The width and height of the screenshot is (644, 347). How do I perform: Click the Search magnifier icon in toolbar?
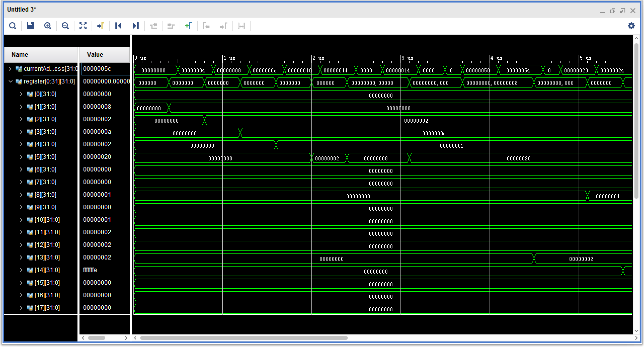13,26
